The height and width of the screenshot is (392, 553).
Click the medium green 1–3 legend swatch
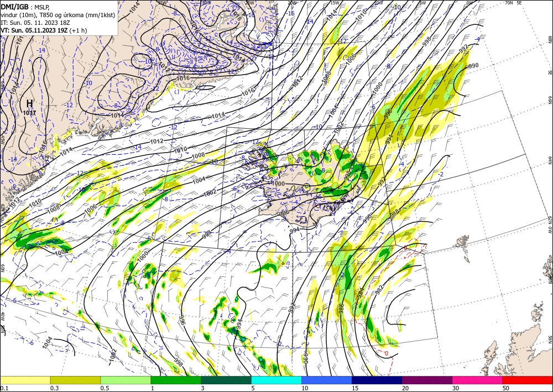point(176,380)
